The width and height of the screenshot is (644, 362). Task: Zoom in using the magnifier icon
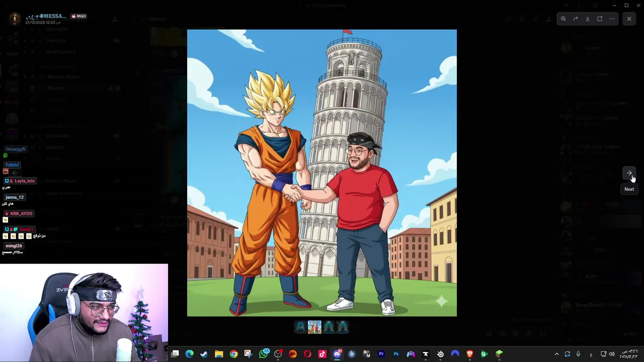[x=563, y=19]
